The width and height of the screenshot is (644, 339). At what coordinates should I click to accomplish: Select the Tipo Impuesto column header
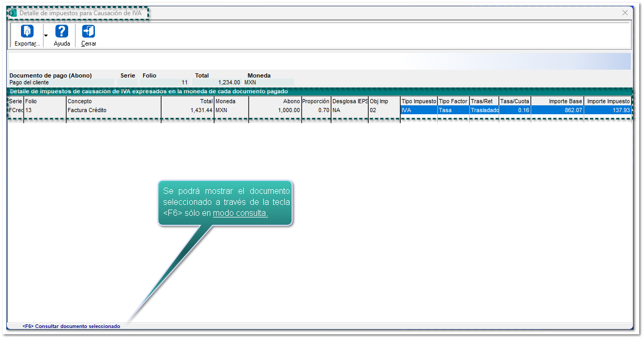(x=418, y=101)
